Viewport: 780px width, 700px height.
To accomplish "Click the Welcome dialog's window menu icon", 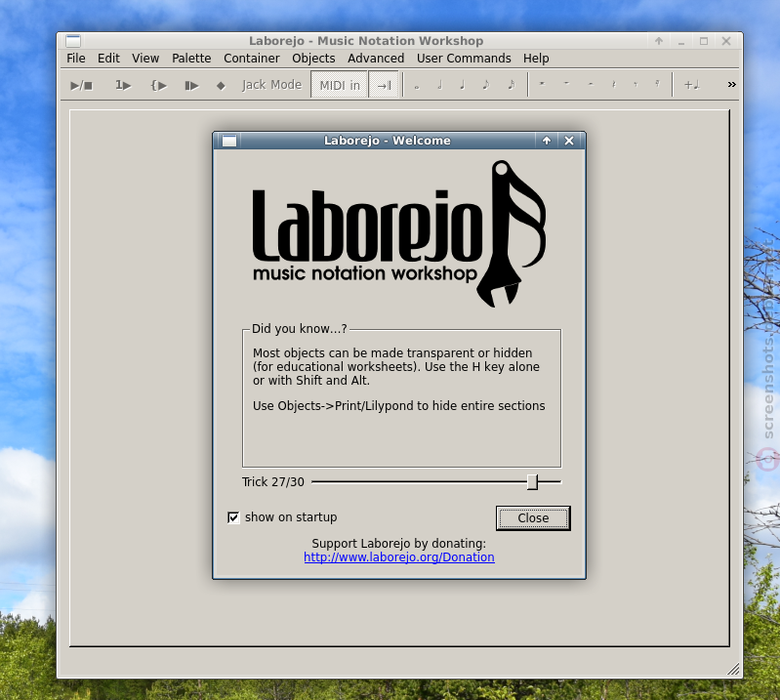I will [x=229, y=141].
